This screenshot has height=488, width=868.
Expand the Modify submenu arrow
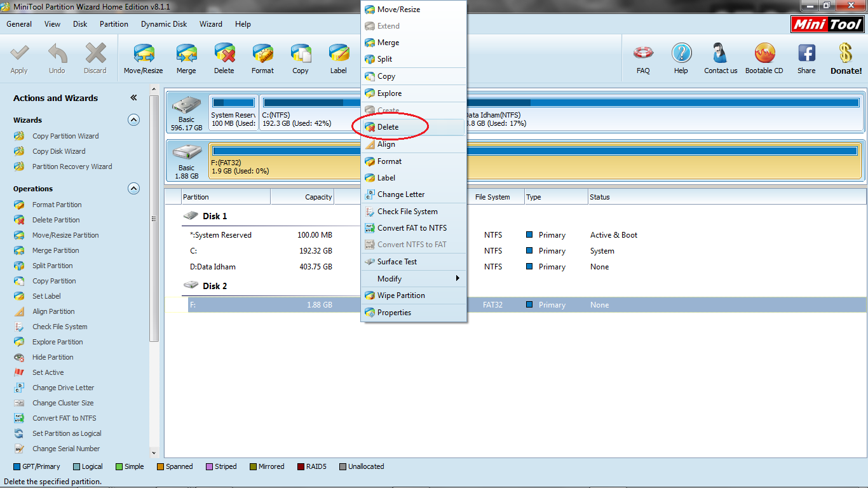[457, 278]
